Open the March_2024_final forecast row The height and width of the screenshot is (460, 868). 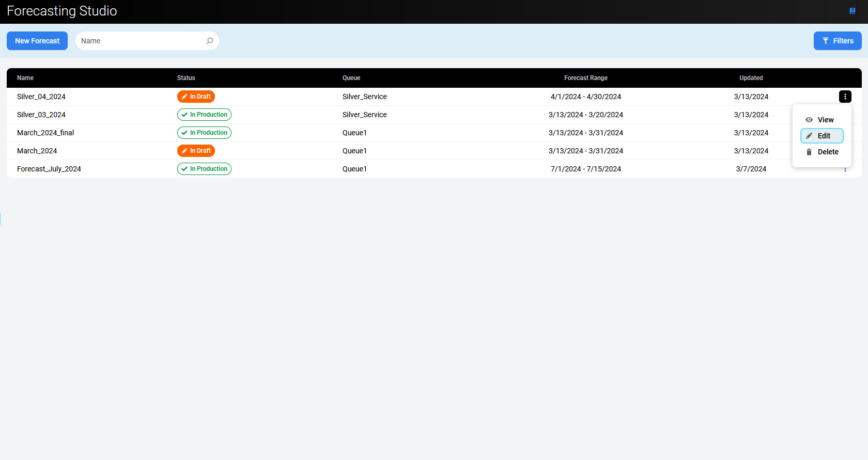(x=45, y=133)
